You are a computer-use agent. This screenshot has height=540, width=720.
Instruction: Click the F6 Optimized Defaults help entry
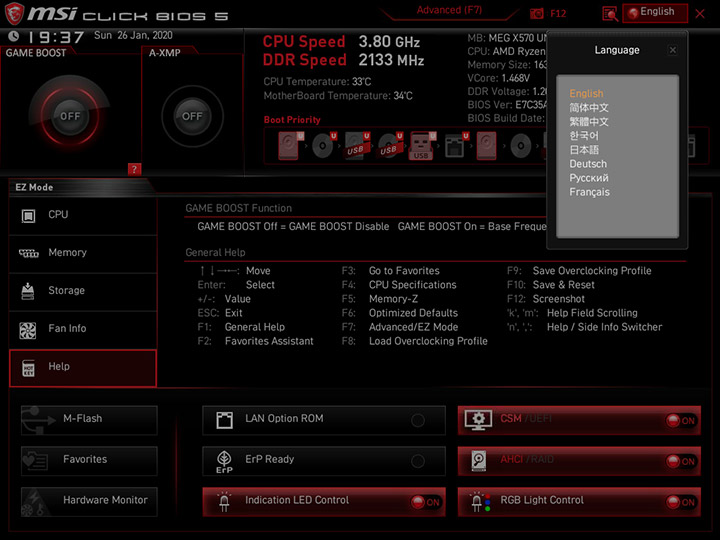coord(399,313)
